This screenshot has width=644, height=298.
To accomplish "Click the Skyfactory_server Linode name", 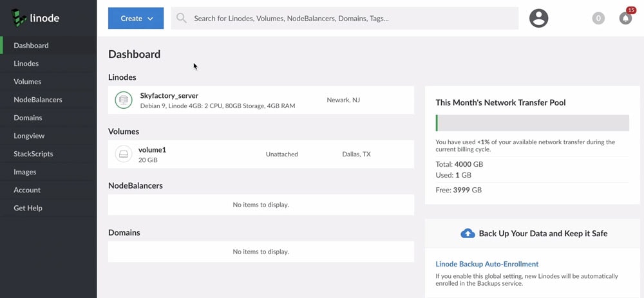I will (169, 96).
